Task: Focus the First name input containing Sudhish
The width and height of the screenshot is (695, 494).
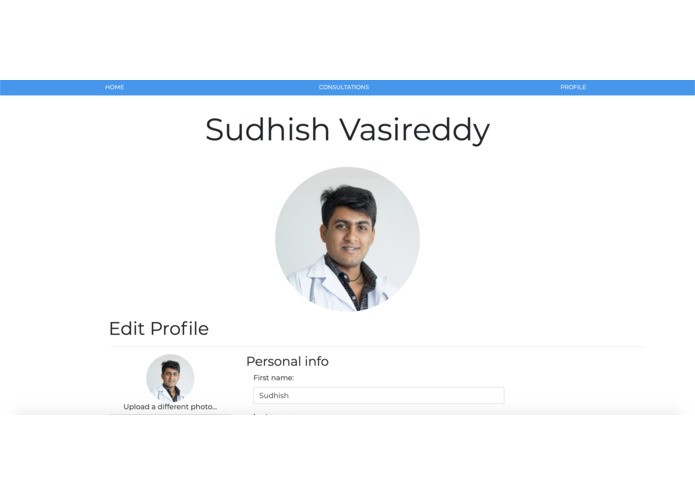Action: pyautogui.click(x=379, y=395)
